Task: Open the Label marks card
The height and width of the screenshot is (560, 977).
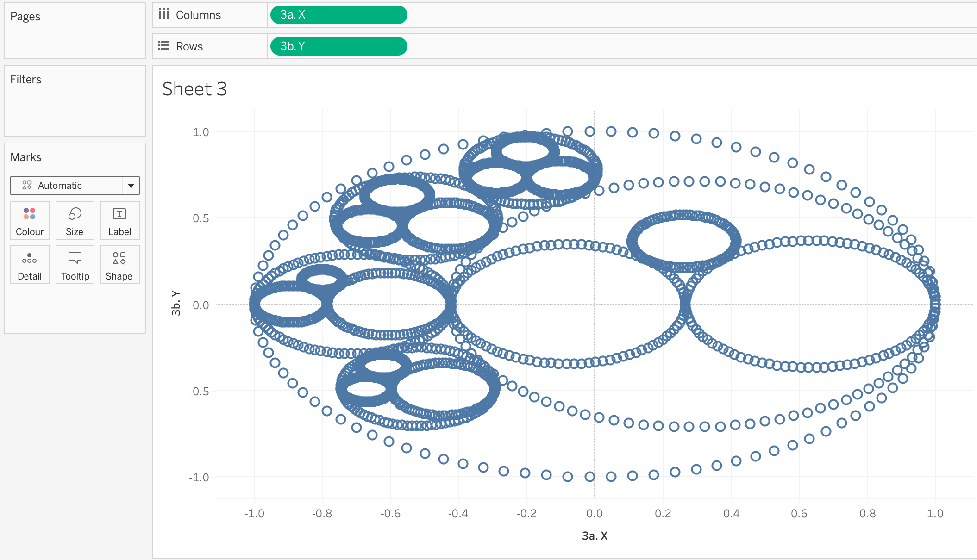Action: click(119, 220)
